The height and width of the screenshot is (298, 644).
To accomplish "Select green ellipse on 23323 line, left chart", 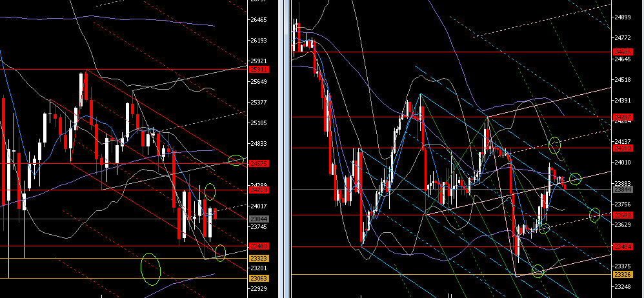I will 221,253.
